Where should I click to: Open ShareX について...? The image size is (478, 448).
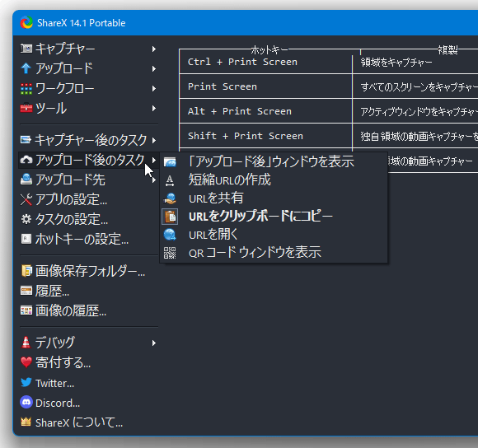coord(88,422)
